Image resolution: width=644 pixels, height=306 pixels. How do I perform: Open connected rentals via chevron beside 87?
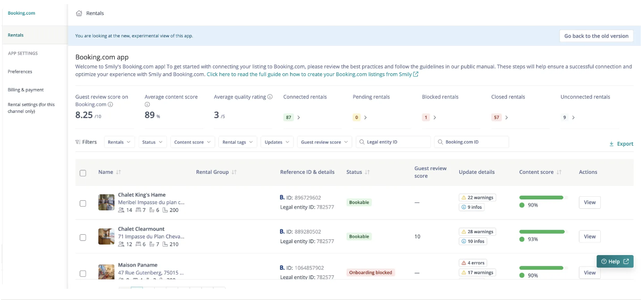pos(299,118)
